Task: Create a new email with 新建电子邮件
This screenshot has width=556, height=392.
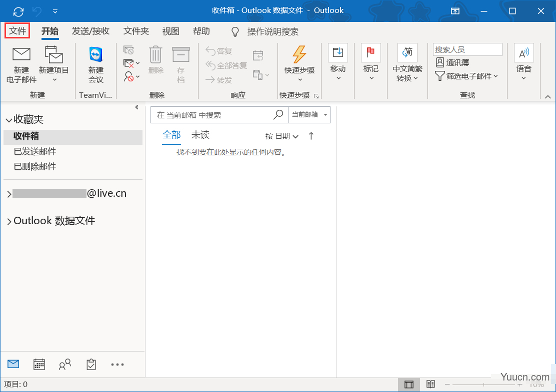Action: [x=21, y=64]
